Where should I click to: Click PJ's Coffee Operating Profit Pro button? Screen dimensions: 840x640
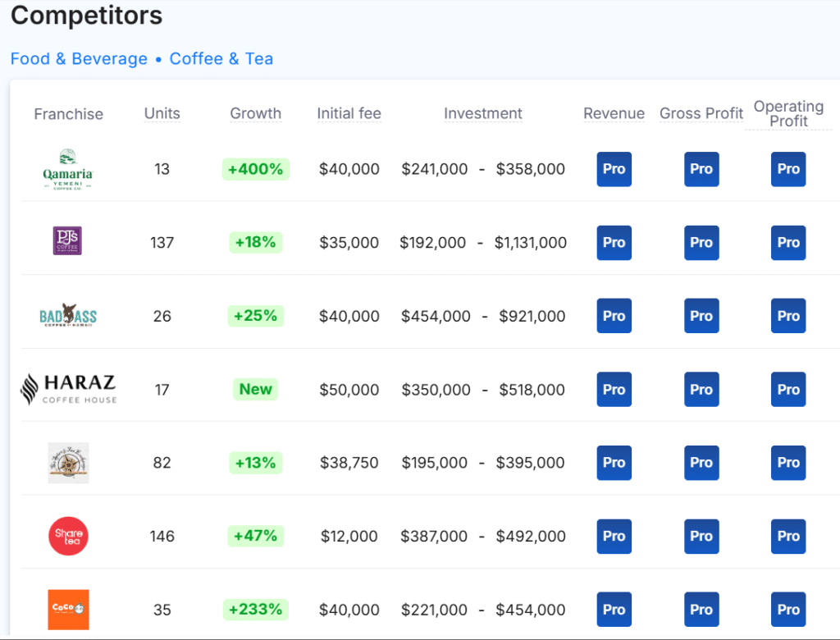pos(788,242)
